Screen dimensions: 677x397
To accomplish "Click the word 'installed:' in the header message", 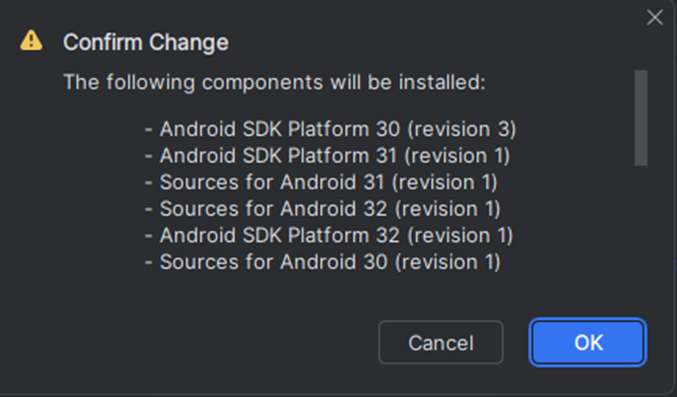I will 442,82.
